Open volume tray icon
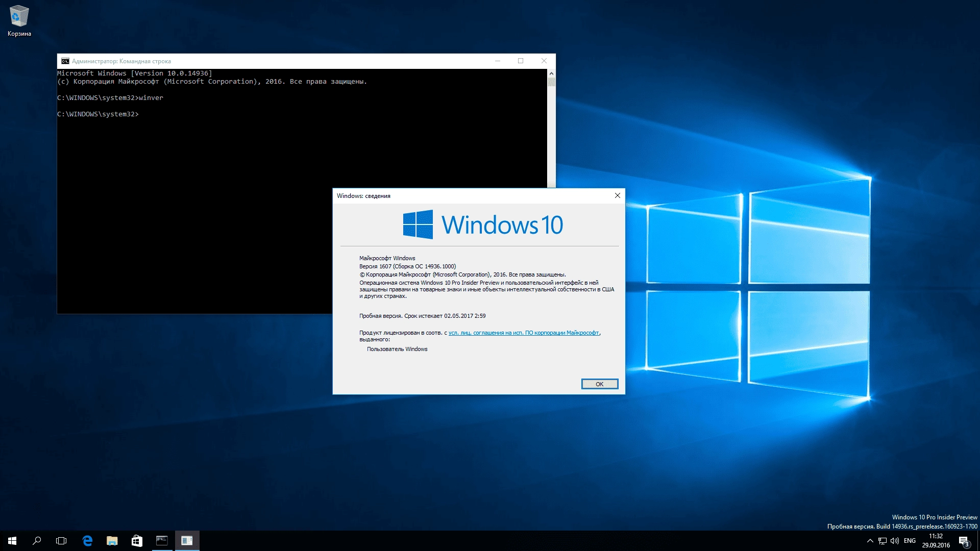Screen dimensions: 980x551 click(895, 541)
